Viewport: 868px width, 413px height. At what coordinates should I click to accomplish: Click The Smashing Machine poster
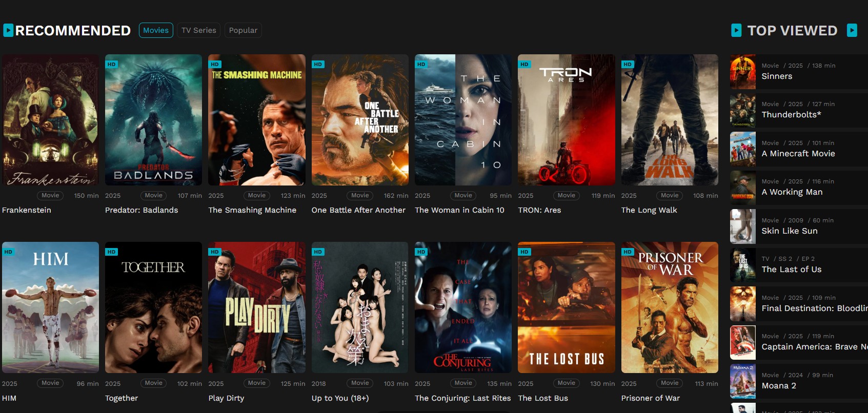coord(257,120)
